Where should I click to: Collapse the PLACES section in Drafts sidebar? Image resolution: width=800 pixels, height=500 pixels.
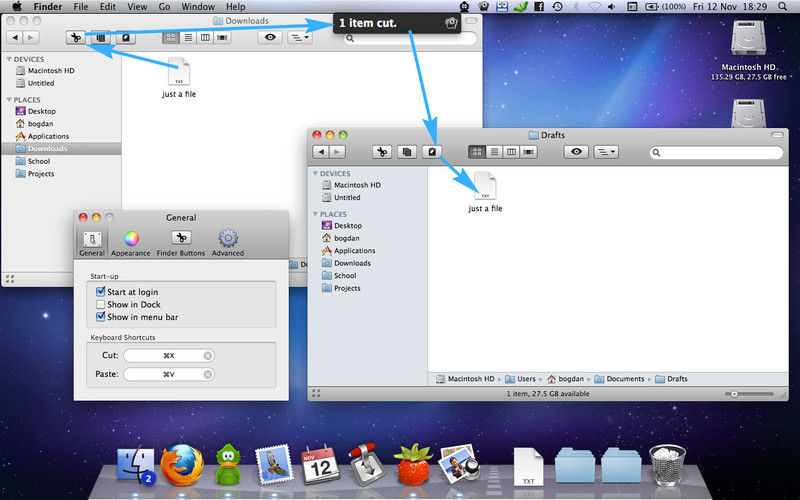(317, 214)
